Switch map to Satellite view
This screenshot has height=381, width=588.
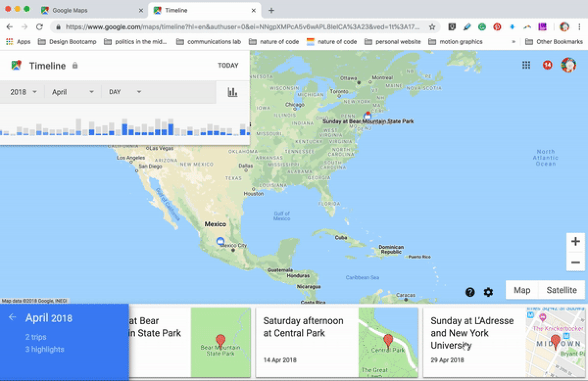(x=562, y=290)
